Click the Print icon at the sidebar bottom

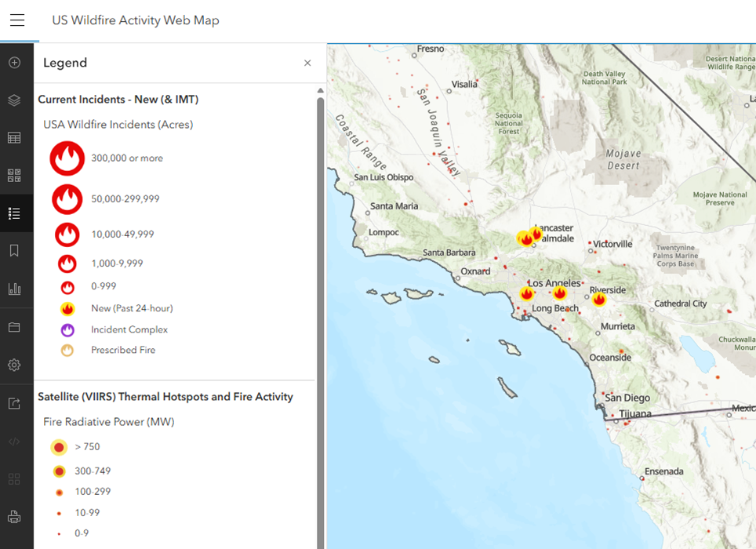point(16,516)
